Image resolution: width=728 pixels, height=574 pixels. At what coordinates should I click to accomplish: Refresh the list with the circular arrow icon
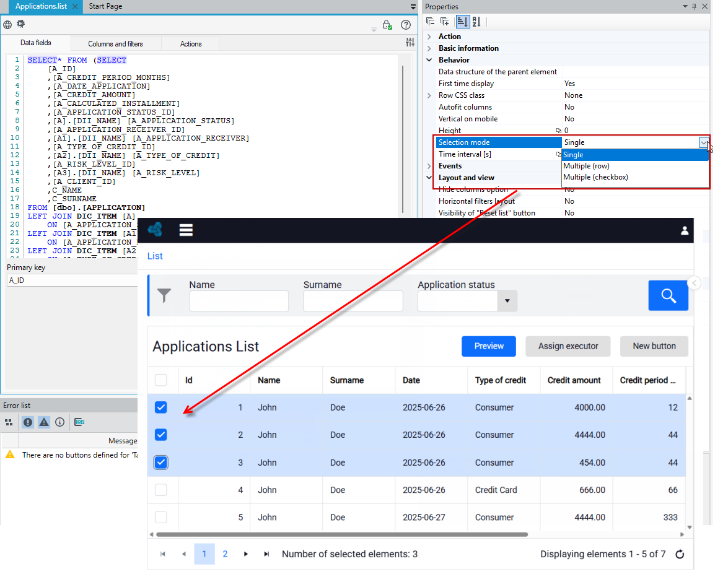click(x=680, y=554)
